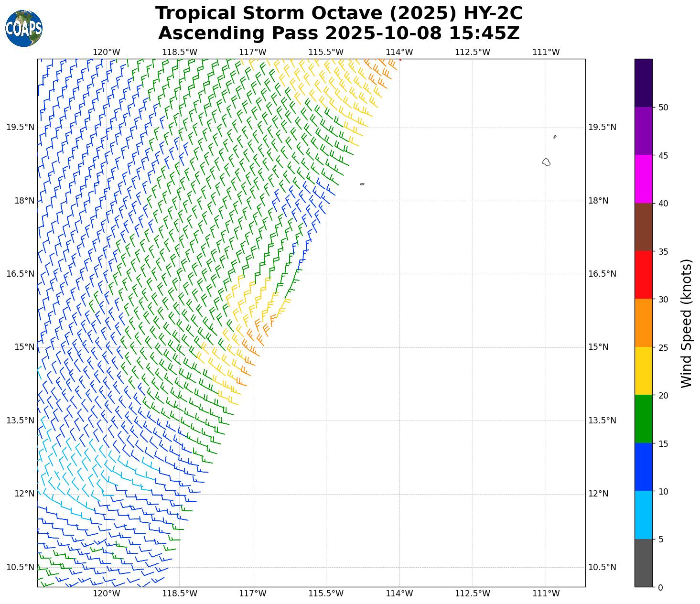Click the 'Wind Speed (knots)' colorbar label

coord(686,323)
